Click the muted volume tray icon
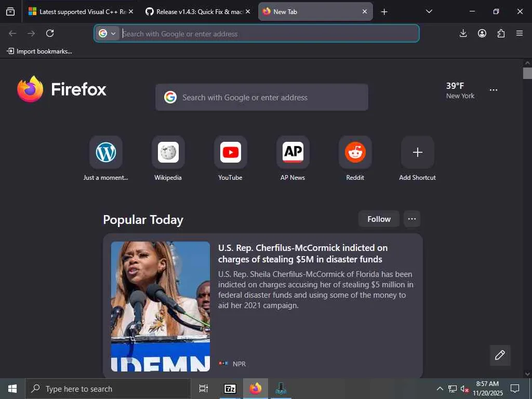This screenshot has width=532, height=399. tap(464, 389)
